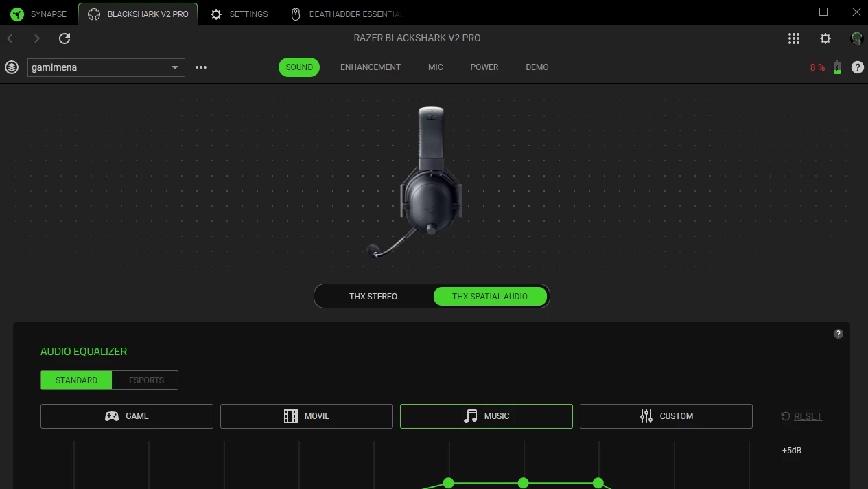868x489 pixels.
Task: Click the headset icon on BlackShark tab
Action: point(94,14)
